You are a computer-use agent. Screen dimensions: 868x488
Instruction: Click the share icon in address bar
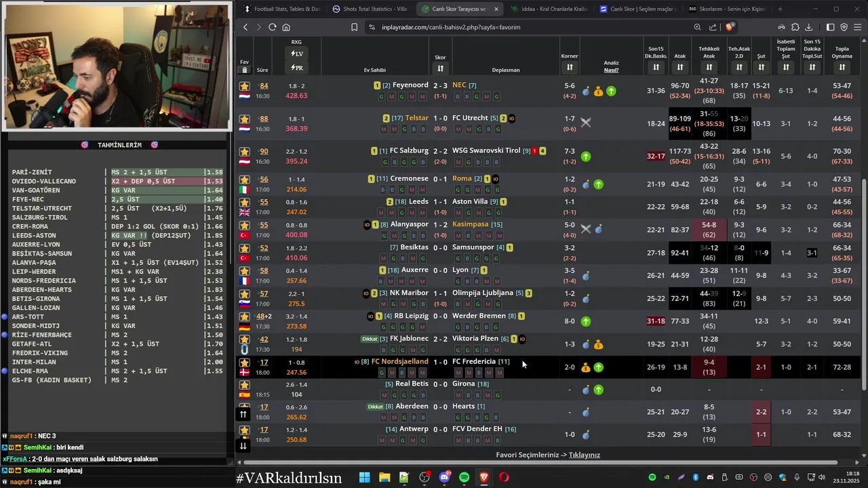coord(713,27)
